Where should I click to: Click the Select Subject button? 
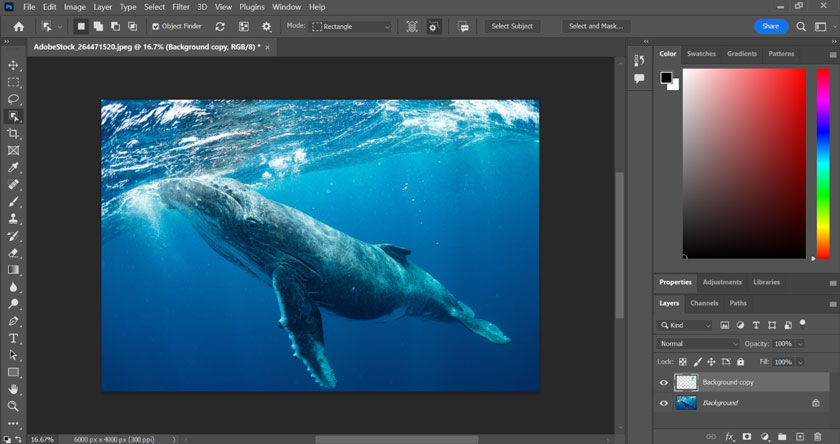[x=512, y=26]
